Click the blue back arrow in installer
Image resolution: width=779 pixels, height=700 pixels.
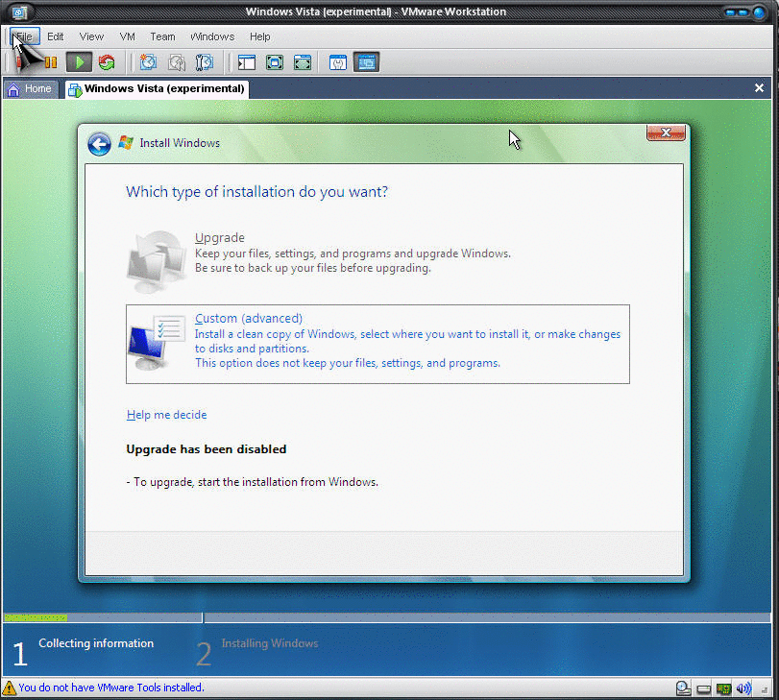point(99,144)
